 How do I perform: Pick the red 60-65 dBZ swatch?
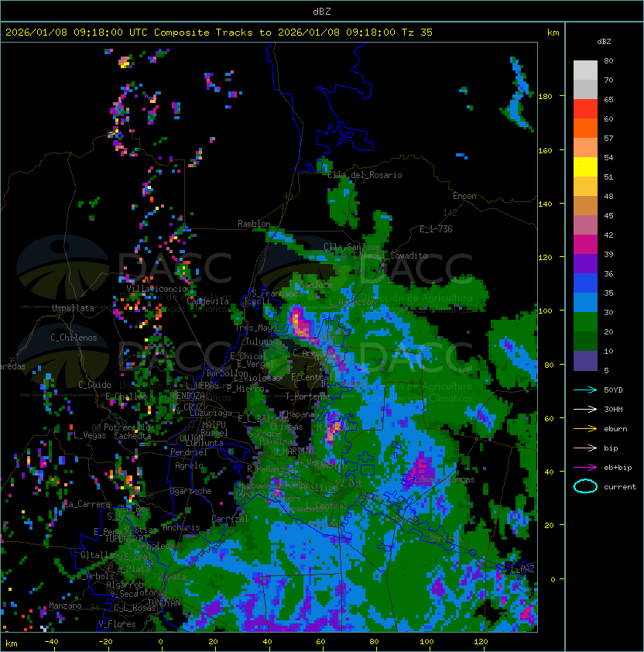[x=585, y=109]
